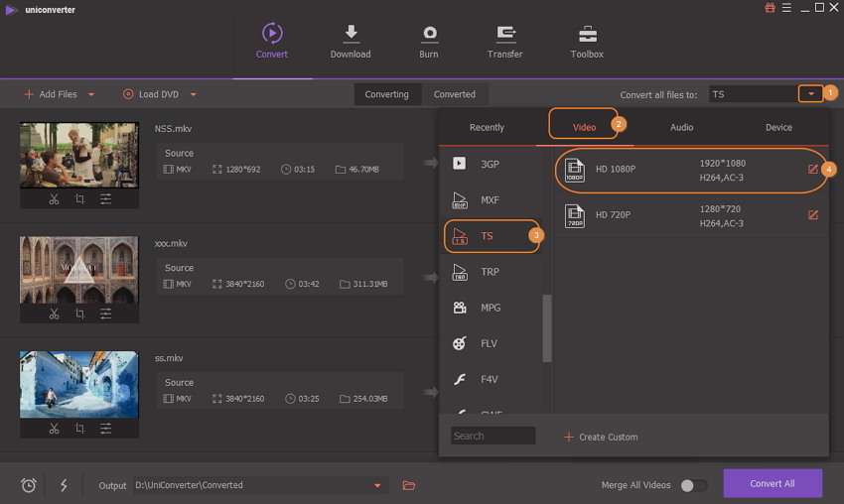
Task: Open effect settings for xxx.mkv
Action: point(105,314)
